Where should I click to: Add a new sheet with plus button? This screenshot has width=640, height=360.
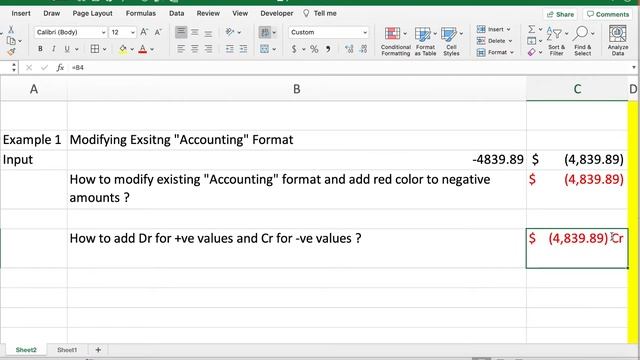(x=98, y=350)
